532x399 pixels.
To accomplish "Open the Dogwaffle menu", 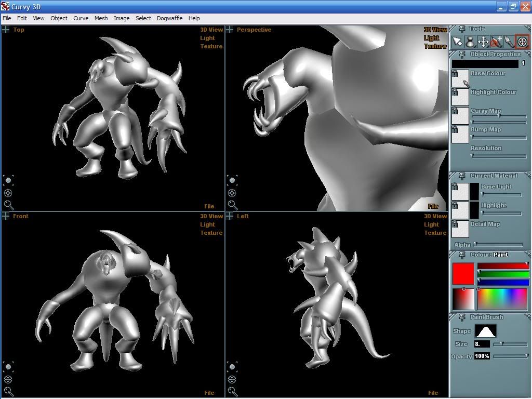I will tap(169, 18).
